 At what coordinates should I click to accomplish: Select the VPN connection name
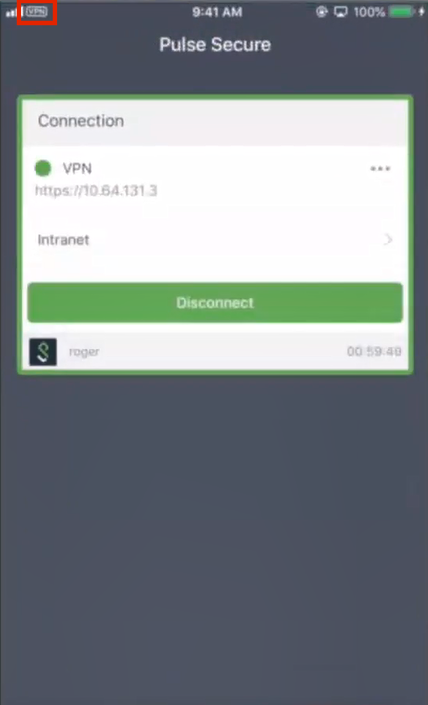[77, 169]
